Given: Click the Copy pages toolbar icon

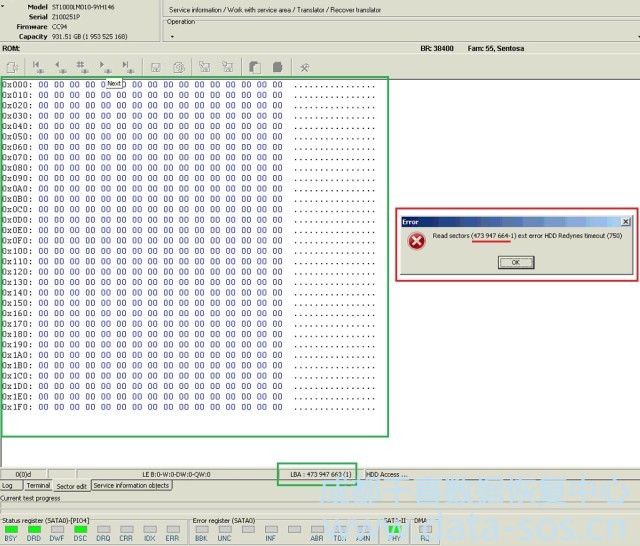Looking at the screenshot, I should [254, 67].
